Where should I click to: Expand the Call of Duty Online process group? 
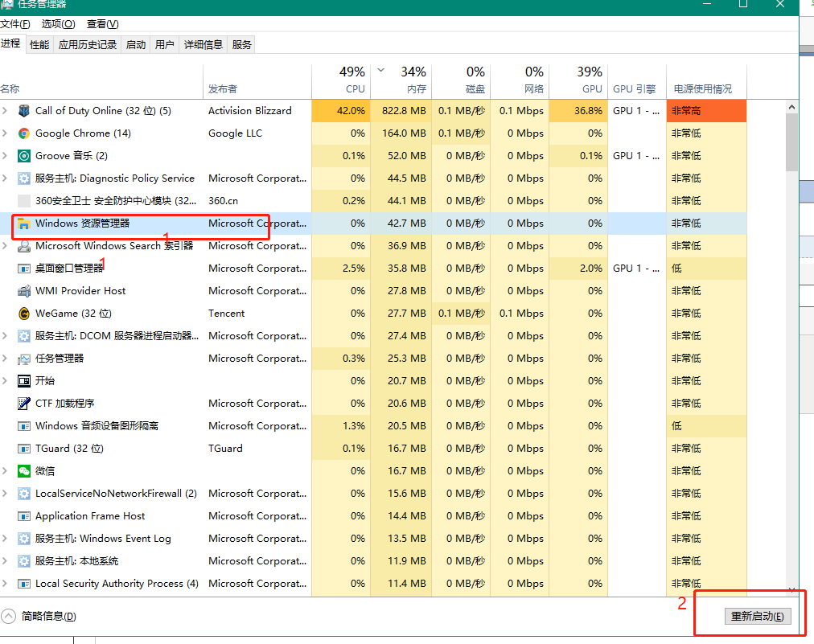(x=5, y=110)
